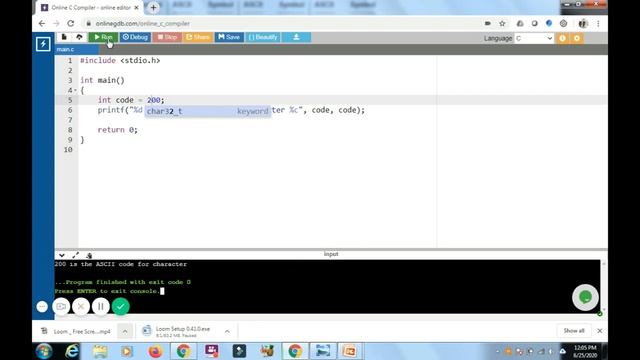Screen dimensions: 640x360
Task: Select the char32_t autocomplete suggestion
Action: point(208,111)
